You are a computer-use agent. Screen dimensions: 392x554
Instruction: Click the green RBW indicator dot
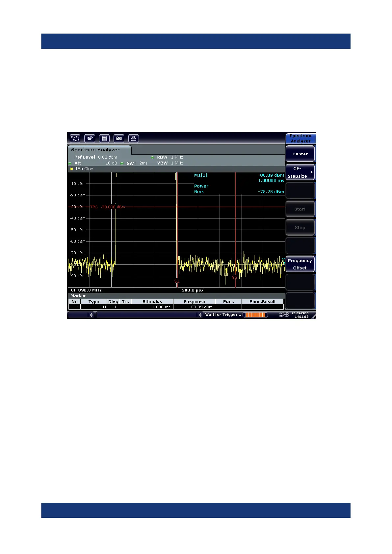[152, 158]
